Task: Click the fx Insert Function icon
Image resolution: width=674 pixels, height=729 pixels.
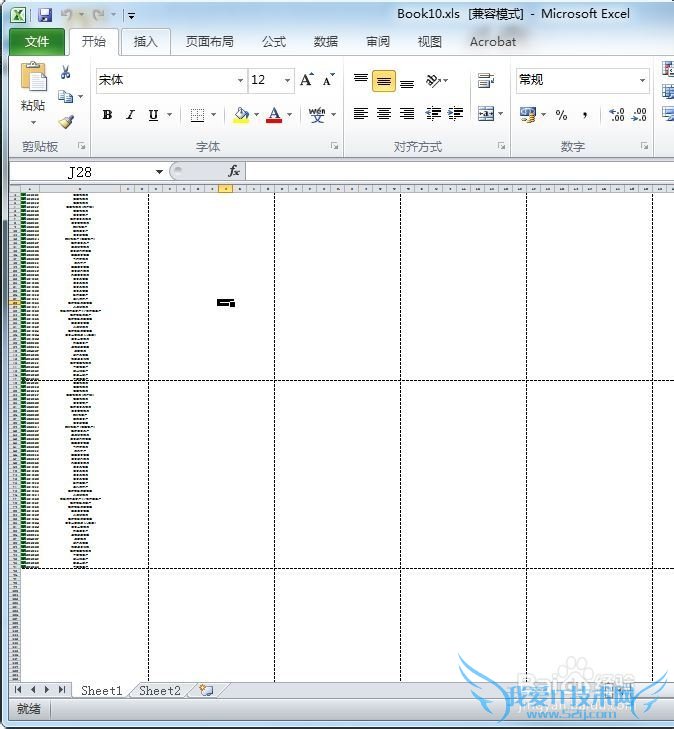Action: [x=233, y=171]
